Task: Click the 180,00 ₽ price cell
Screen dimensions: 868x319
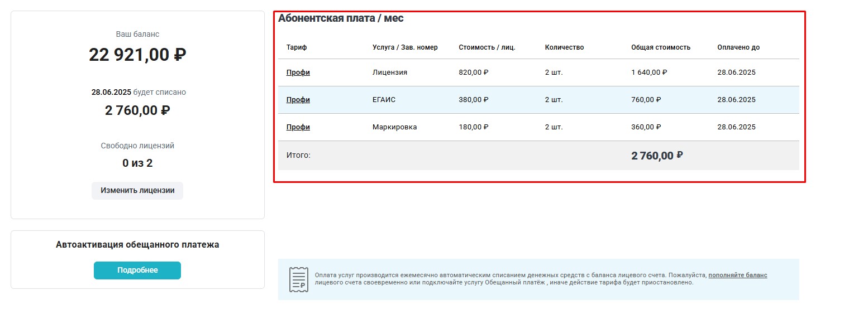Action: point(474,127)
